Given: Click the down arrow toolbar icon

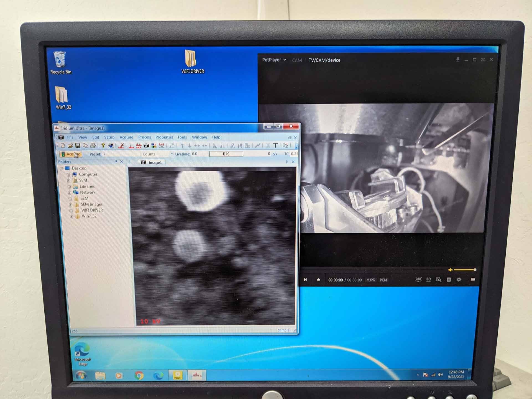Looking at the screenshot, I should pos(190,146).
